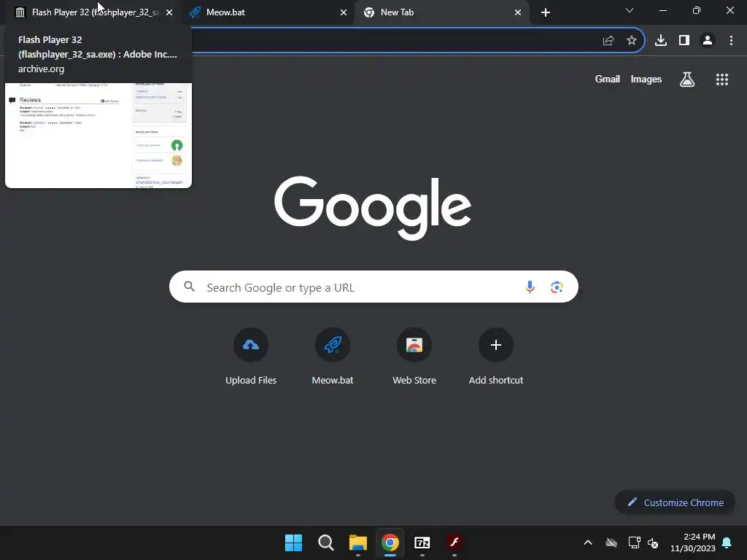Bookmark this tab with the star icon
Image resolution: width=747 pixels, height=560 pixels.
[632, 41]
